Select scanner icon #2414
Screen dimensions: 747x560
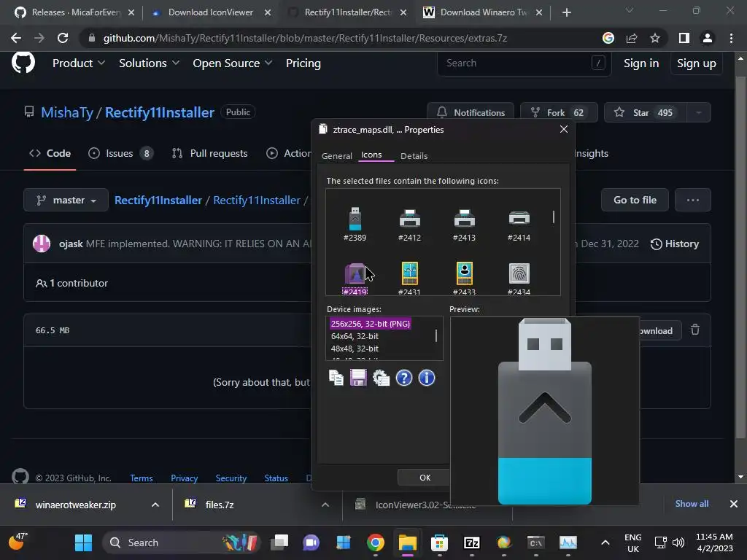[x=519, y=224]
